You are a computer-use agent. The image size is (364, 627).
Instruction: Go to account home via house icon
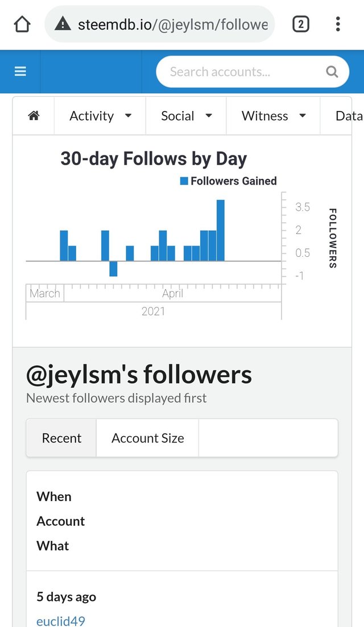(34, 116)
